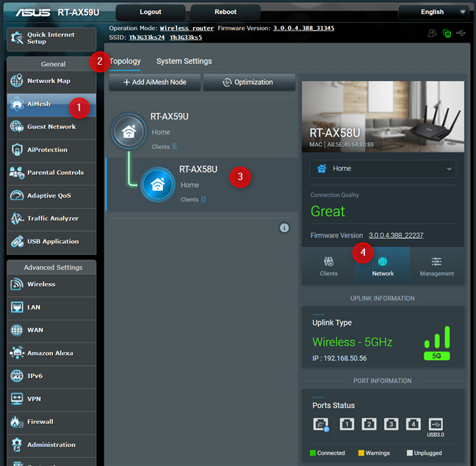Switch to the System Settings tab
The width and height of the screenshot is (476, 466).
click(184, 61)
